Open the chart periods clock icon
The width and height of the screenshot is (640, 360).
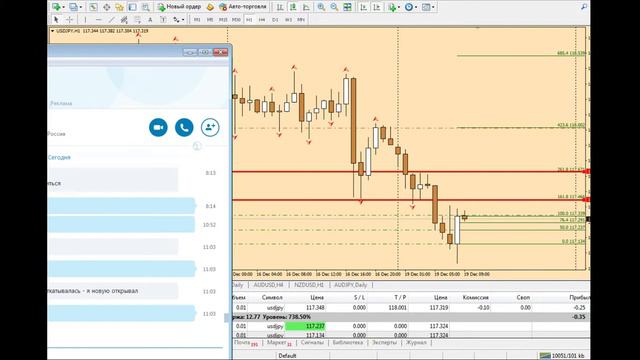(x=409, y=7)
